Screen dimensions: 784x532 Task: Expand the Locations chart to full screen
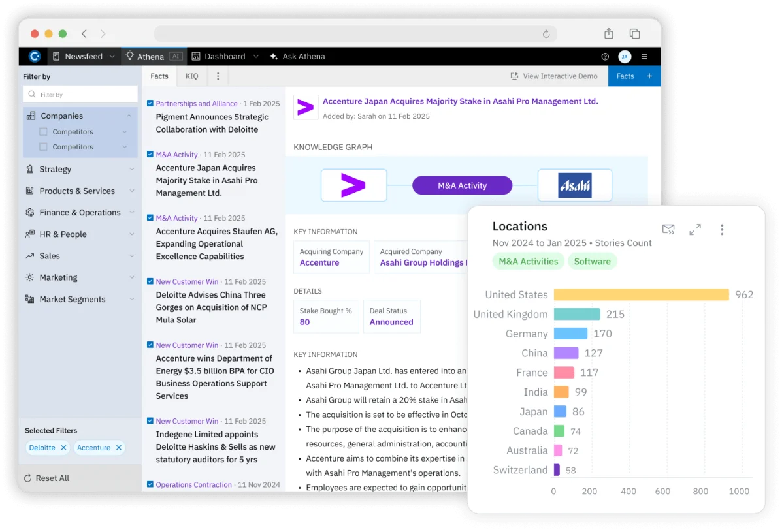click(x=695, y=229)
